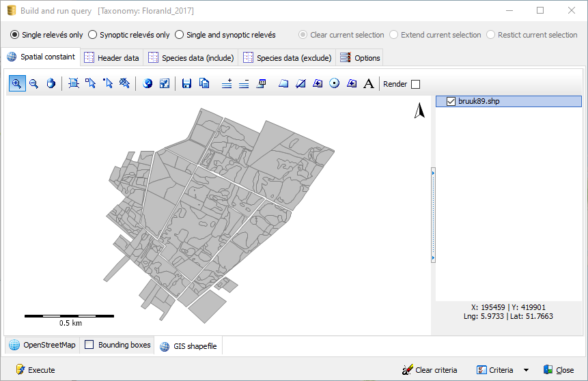588x381 pixels.
Task: Enable the Render checkbox
Action: coord(416,84)
